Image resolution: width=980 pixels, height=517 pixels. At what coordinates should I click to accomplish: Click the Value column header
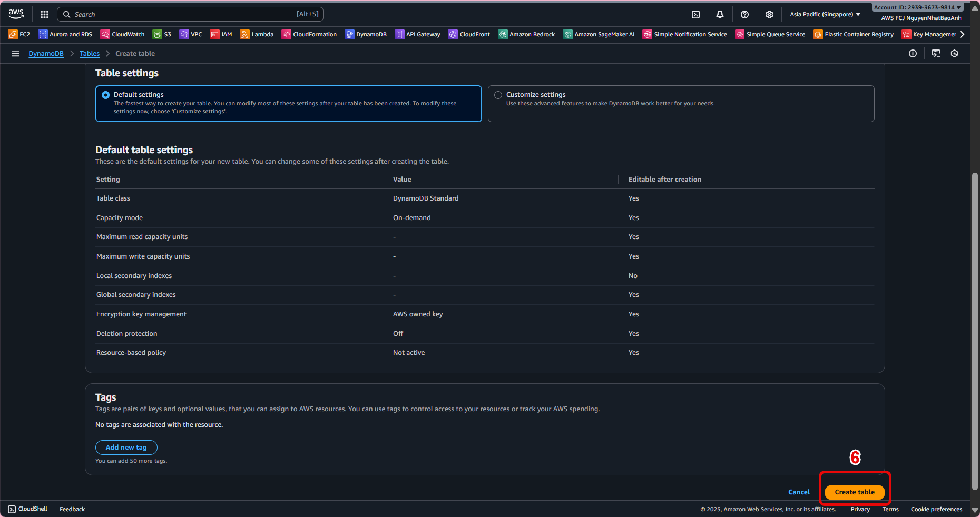coord(402,180)
